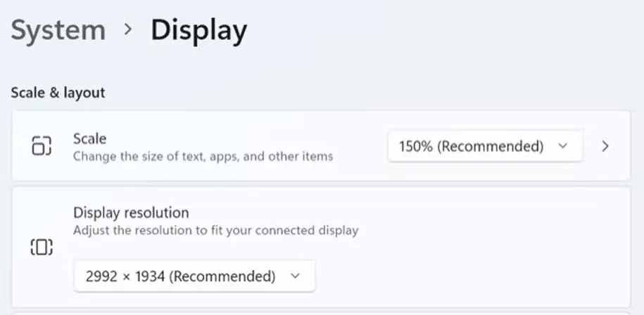Click "Change the size of text, apps" description
The height and width of the screenshot is (315, 644).
pyautogui.click(x=203, y=155)
